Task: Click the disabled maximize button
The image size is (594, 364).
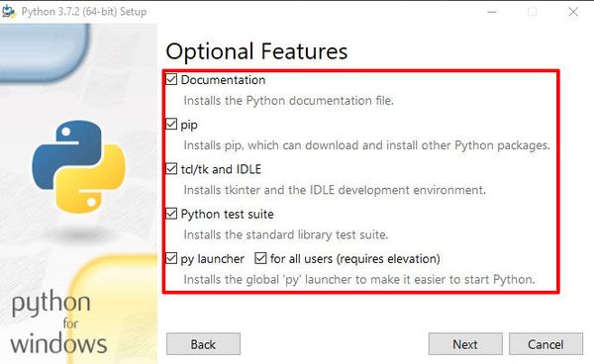Action: click(533, 12)
